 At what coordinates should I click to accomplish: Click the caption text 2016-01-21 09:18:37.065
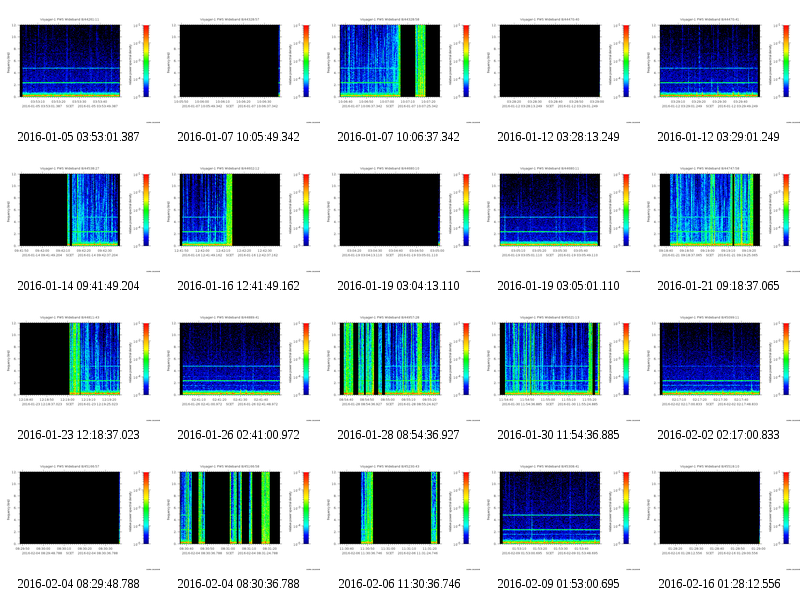[718, 286]
